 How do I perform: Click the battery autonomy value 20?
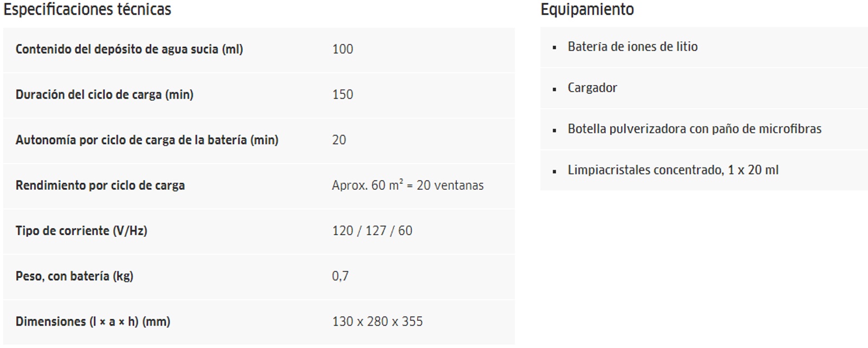click(339, 140)
